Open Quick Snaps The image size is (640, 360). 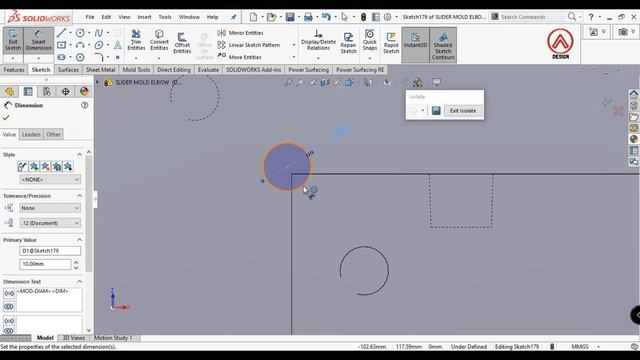(x=369, y=40)
